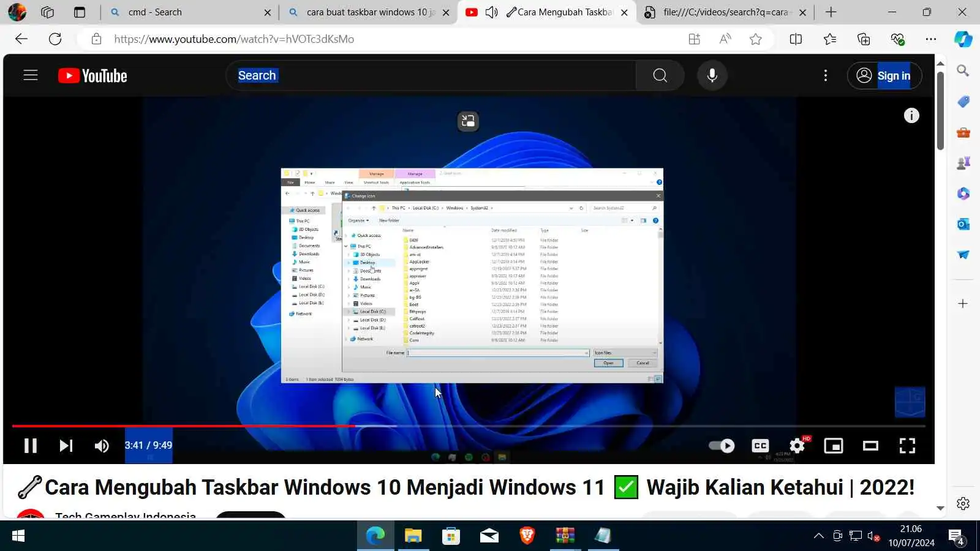The height and width of the screenshot is (551, 980).
Task: Toggle Edge split screen
Action: [x=796, y=39]
